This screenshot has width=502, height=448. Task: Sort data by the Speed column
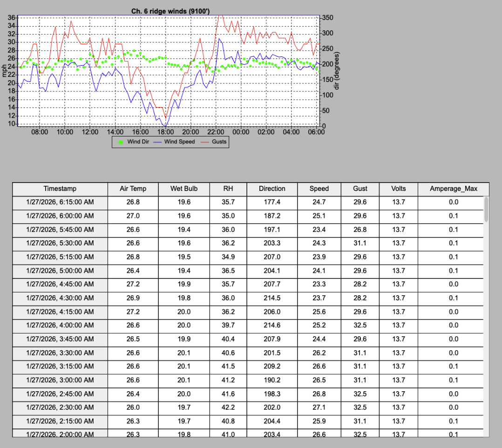[319, 189]
